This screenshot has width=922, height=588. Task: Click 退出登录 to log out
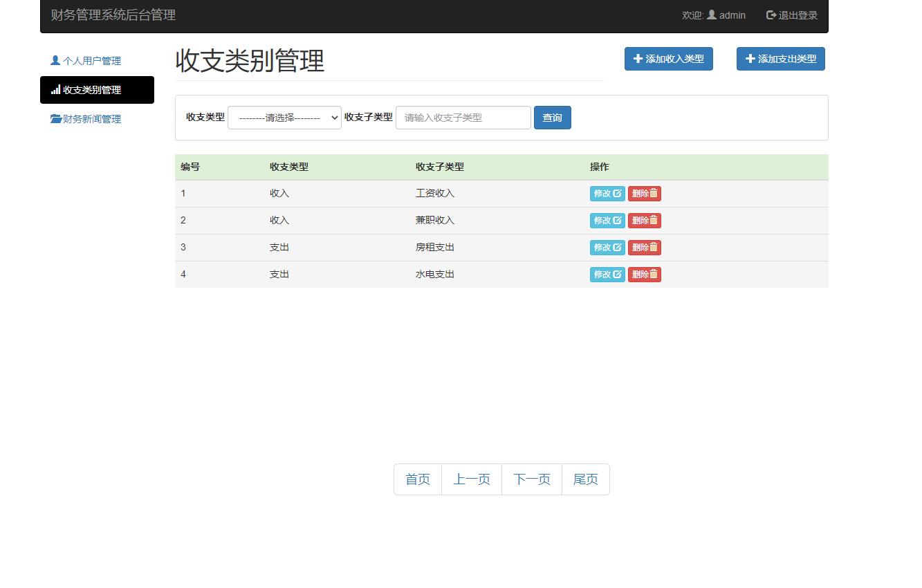click(797, 15)
